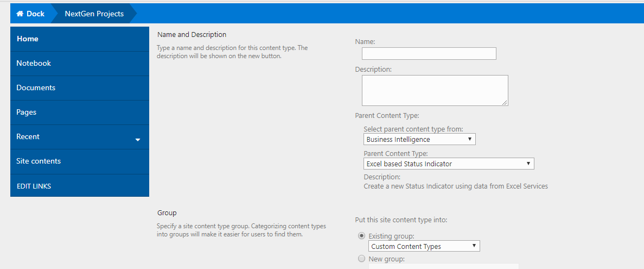Expand the Recent section caret arrow
The height and width of the screenshot is (269, 644).
[138, 140]
